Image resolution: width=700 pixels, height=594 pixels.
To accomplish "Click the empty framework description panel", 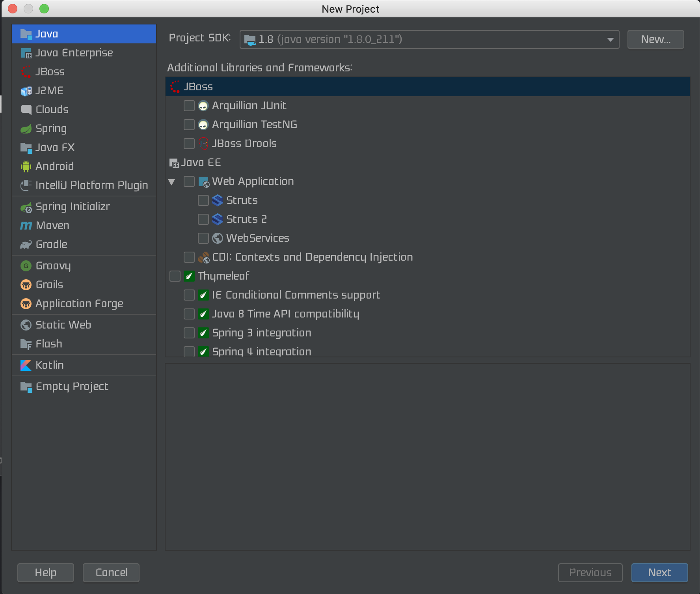I will coord(428,457).
